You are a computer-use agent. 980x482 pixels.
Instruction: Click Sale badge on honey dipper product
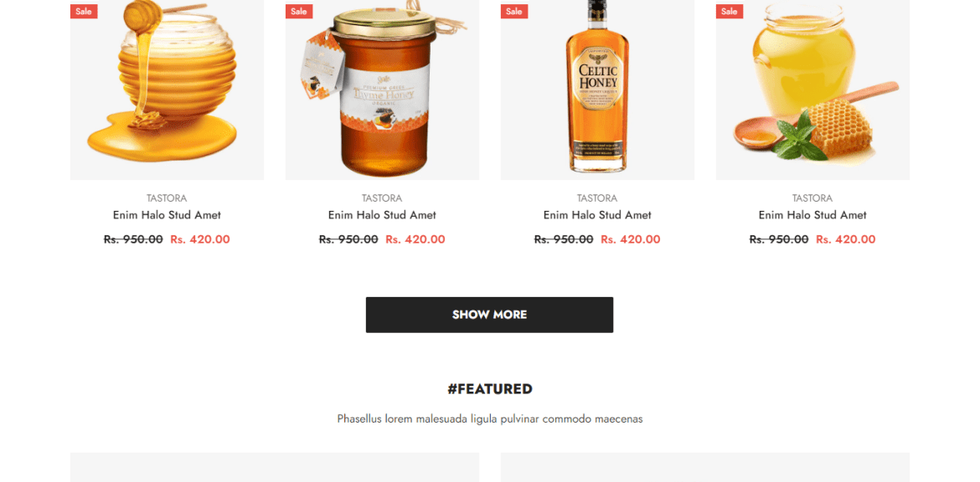click(x=84, y=11)
